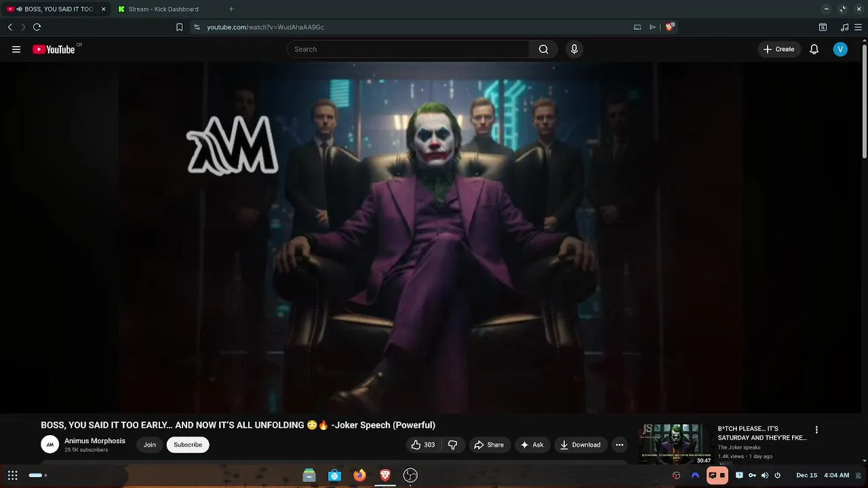Click the page vertical scrollbar
The height and width of the screenshot is (488, 868).
pos(865,102)
